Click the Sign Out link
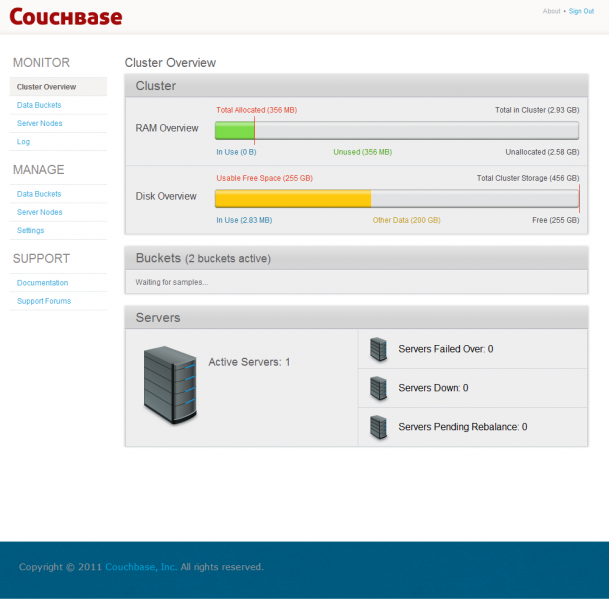This screenshot has width=609, height=600. [581, 11]
